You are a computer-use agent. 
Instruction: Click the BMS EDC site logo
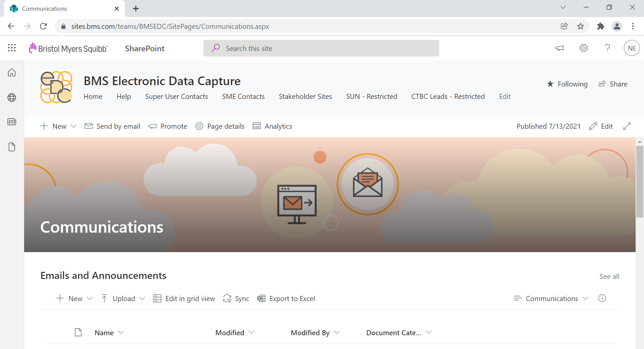point(56,87)
